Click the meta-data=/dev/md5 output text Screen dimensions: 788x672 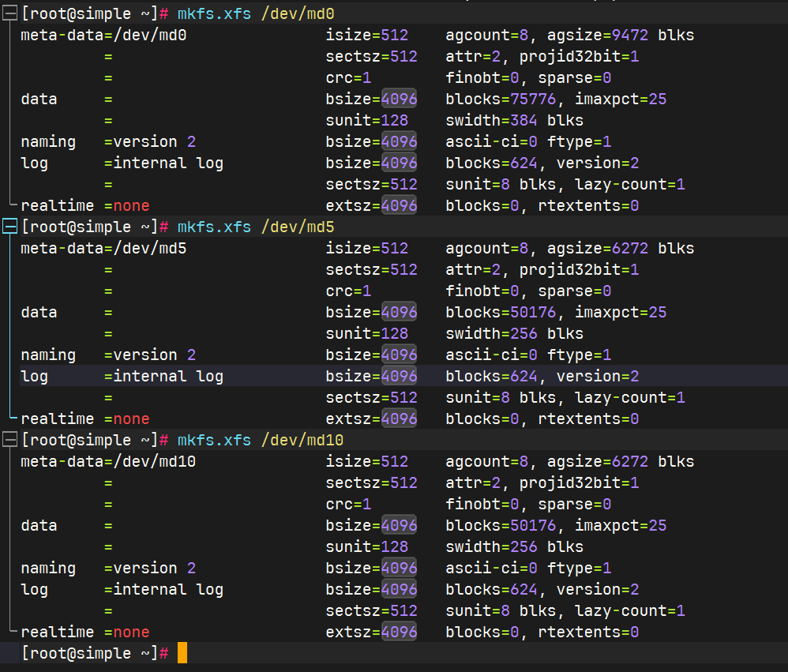[x=103, y=248]
